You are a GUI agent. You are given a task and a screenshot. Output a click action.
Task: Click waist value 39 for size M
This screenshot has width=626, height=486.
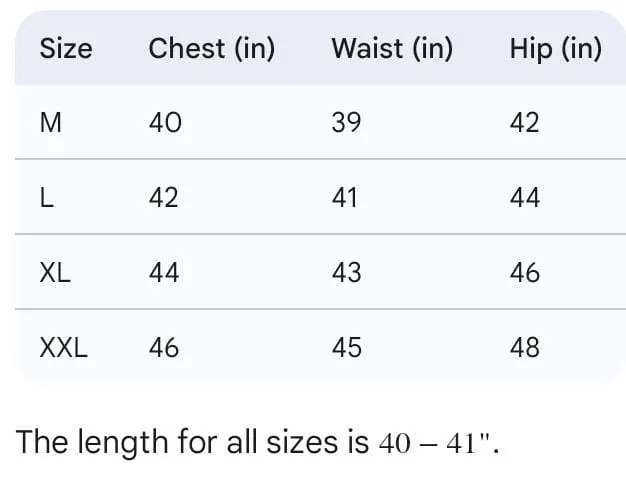346,123
